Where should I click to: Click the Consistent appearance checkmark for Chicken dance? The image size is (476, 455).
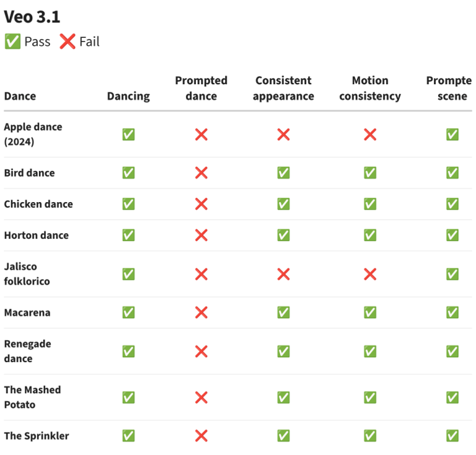coord(283,204)
